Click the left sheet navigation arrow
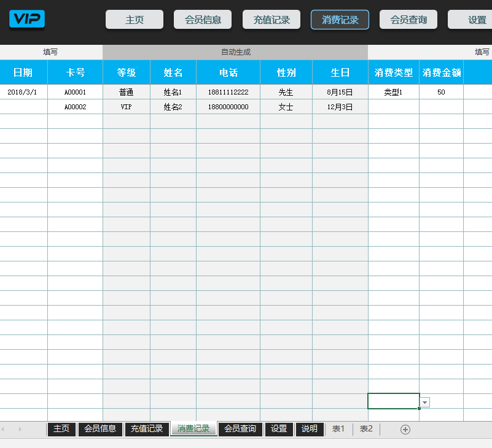 point(9,430)
